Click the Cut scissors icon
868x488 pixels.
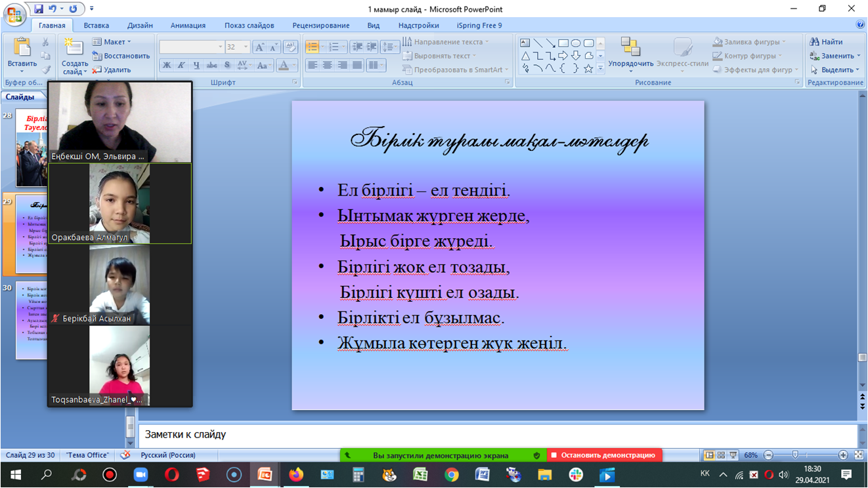click(45, 42)
